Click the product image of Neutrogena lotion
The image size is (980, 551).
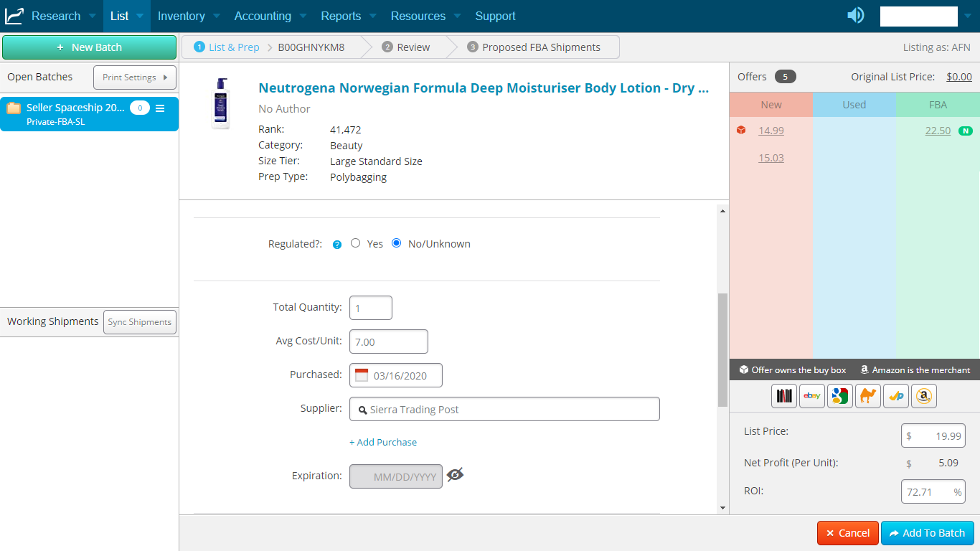coord(221,103)
